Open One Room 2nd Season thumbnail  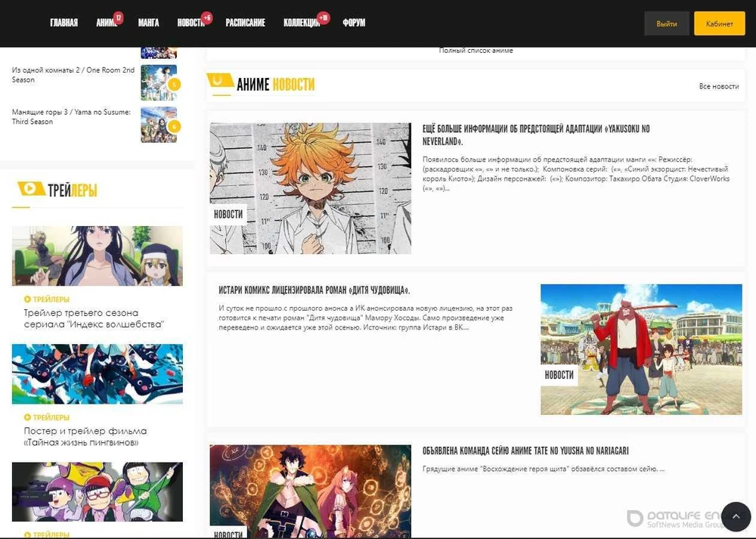coord(159,83)
